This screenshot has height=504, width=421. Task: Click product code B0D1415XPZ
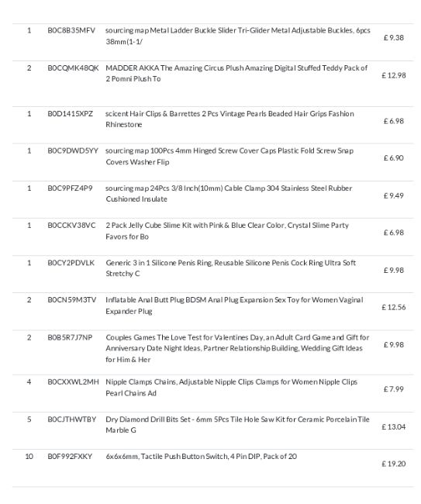[71, 114]
